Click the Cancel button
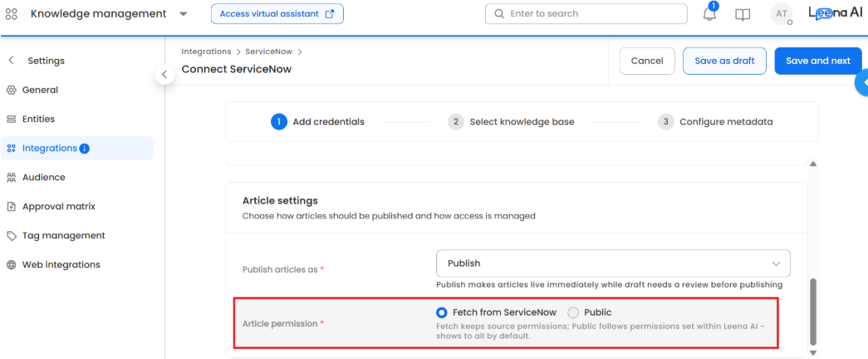Viewport: 868px width, 359px height. (x=647, y=61)
